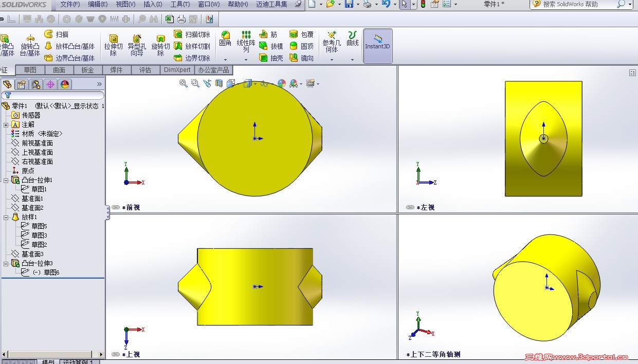This screenshot has width=638, height=364.
Task: Click the 边界凸台/基体 button
Action: point(69,58)
